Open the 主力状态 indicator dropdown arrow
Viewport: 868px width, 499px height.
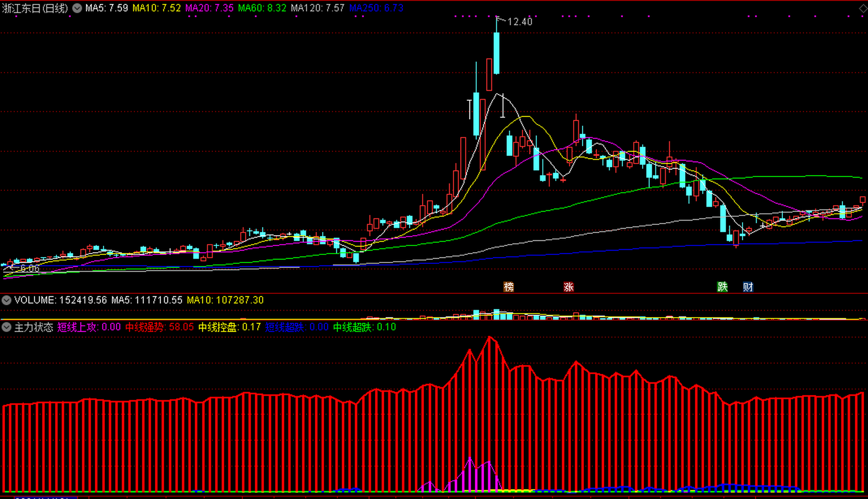[6, 327]
